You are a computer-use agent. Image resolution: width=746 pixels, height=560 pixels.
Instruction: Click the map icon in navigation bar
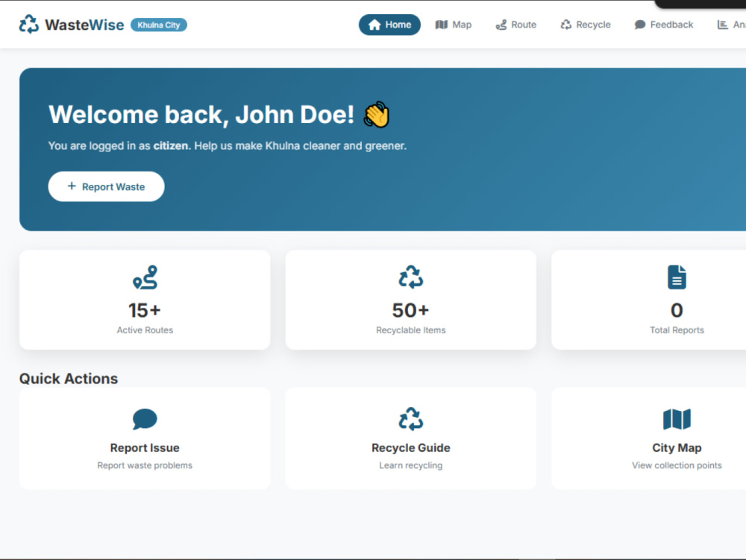point(442,25)
